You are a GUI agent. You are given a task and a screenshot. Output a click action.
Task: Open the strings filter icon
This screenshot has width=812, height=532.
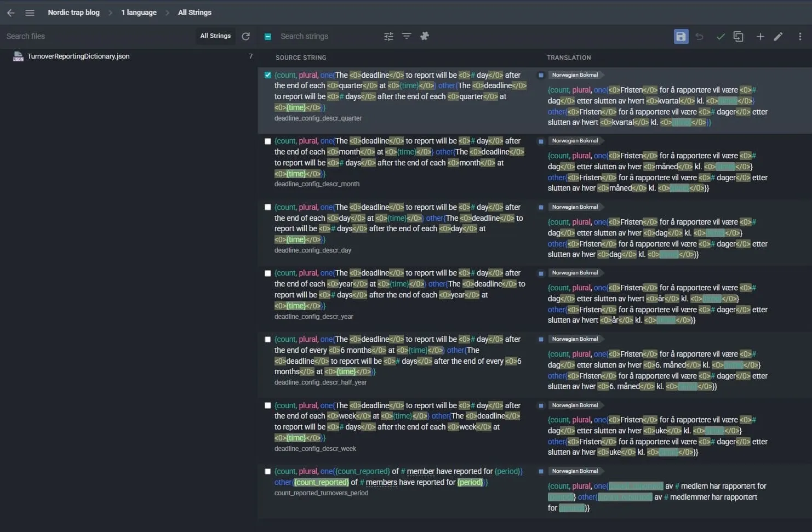[x=407, y=36]
